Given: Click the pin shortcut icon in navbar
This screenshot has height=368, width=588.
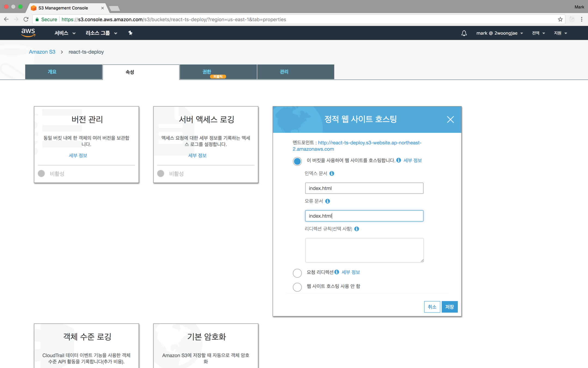Looking at the screenshot, I should coord(130,33).
